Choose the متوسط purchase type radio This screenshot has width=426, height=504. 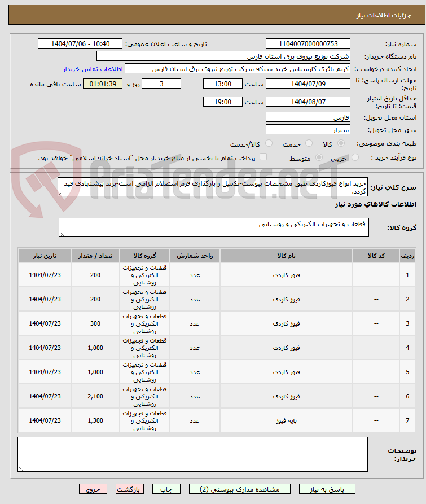coord(319,157)
